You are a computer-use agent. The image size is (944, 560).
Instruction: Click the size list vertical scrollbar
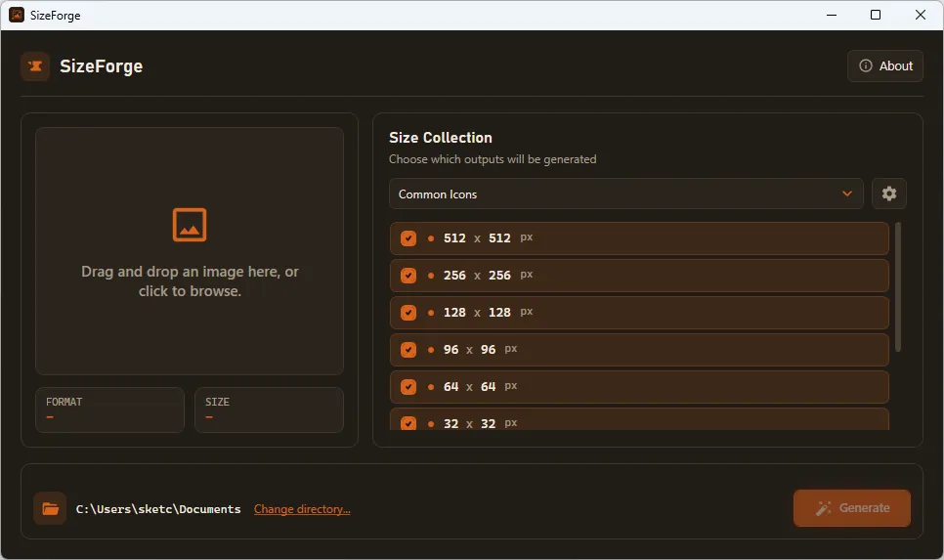pos(898,286)
